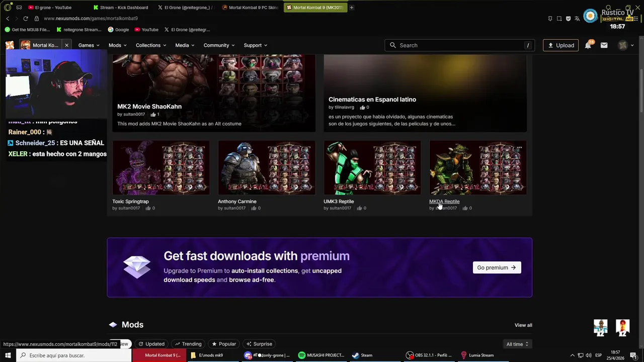This screenshot has height=362, width=644.
Task: Expand the Community menu
Action: pyautogui.click(x=219, y=45)
